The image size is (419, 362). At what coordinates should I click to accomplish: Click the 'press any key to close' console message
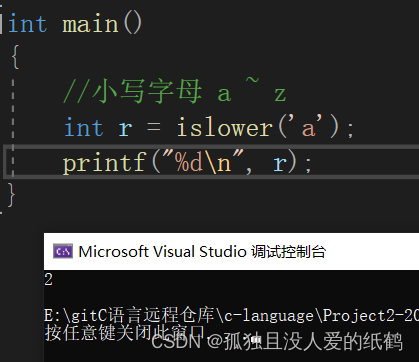pos(125,333)
